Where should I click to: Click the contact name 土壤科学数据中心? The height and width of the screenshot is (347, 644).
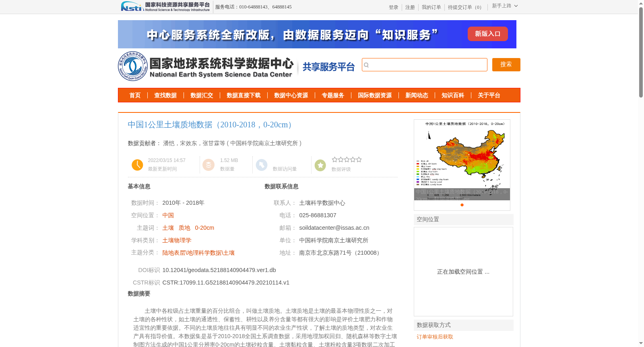[322, 203]
